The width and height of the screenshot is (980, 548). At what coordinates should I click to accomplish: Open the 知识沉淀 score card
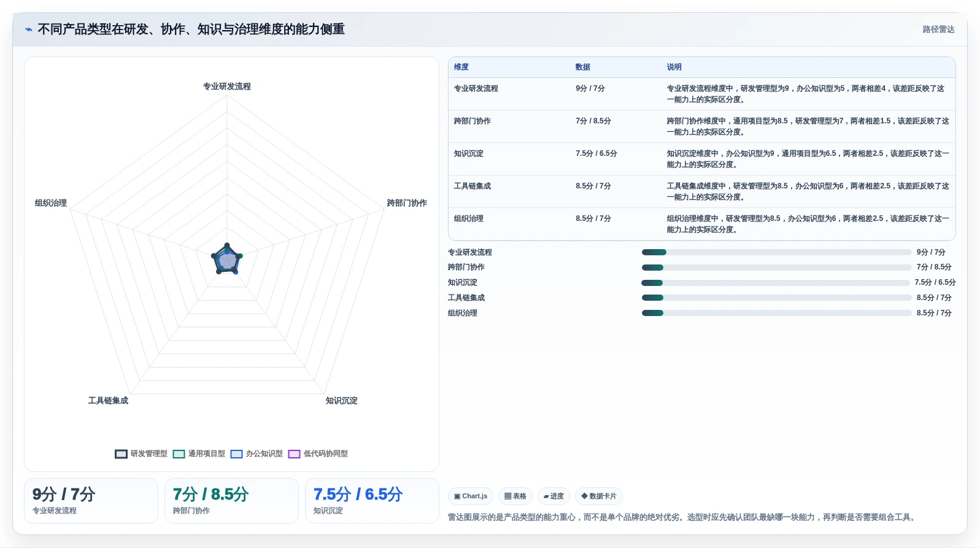pyautogui.click(x=372, y=501)
